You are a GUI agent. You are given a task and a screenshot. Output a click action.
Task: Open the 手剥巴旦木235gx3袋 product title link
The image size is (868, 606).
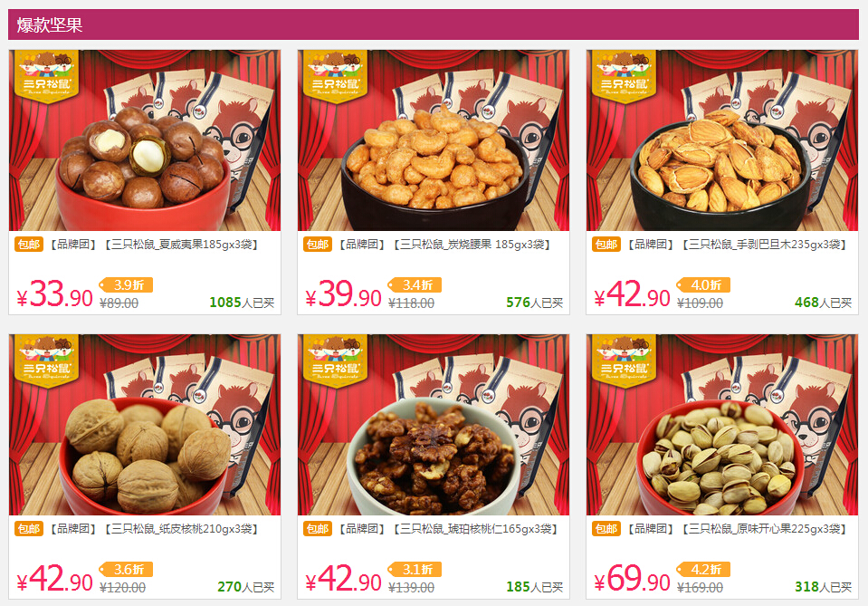click(738, 245)
